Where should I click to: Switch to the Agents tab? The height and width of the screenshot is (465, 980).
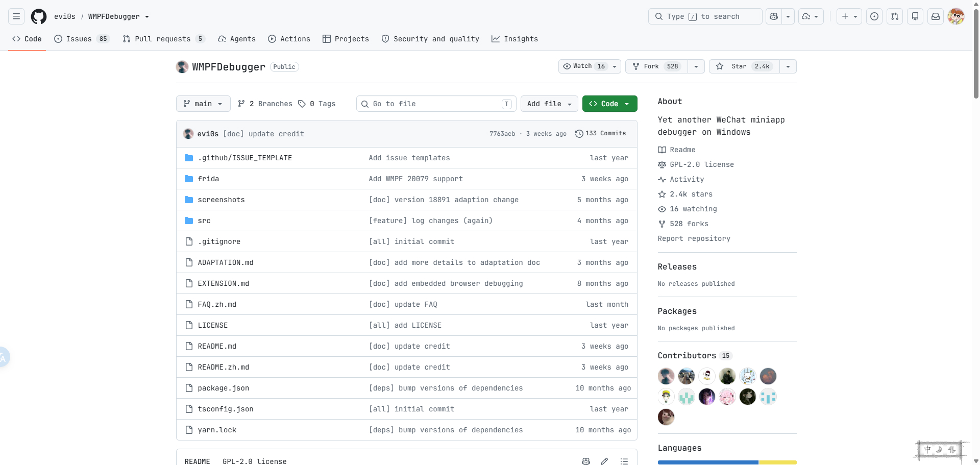237,39
